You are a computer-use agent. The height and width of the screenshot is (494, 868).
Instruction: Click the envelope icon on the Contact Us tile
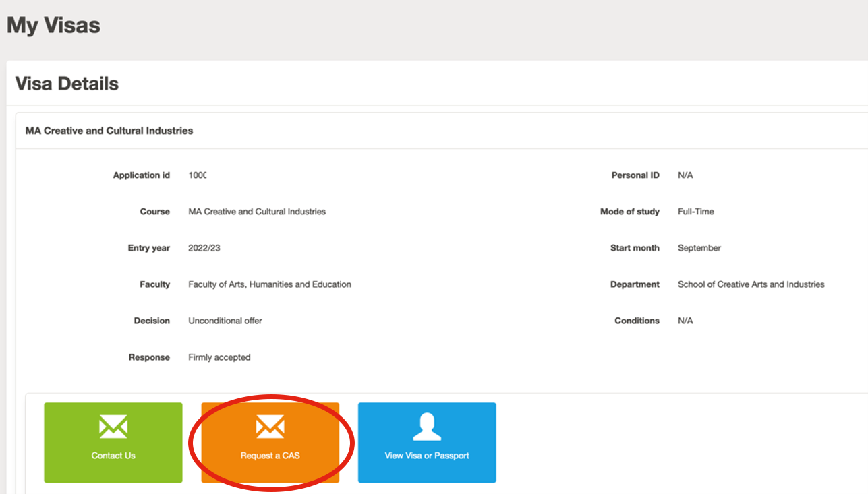coord(113,427)
